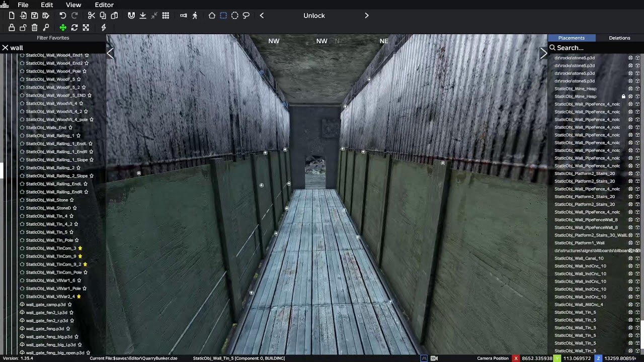
Task: Select StaticObj_Platform1_Wall in placements
Action: (x=579, y=243)
